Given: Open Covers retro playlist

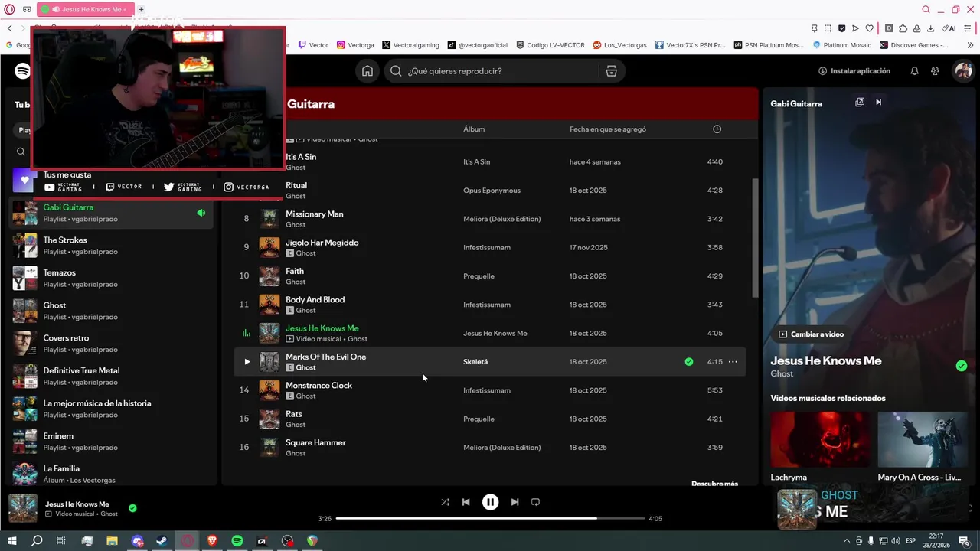Looking at the screenshot, I should coord(113,344).
